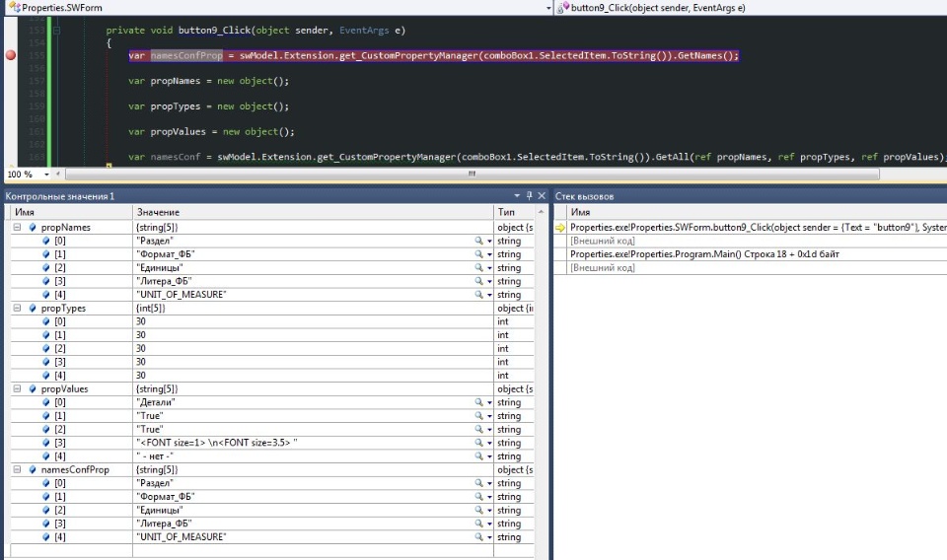
Task: Collapse the namesConfProp tree node
Action: click(18, 469)
